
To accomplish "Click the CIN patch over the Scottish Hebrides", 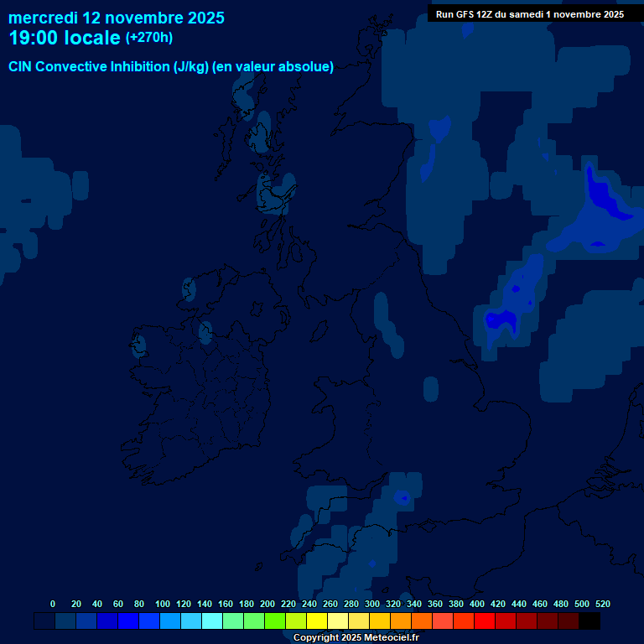I will click(246, 96).
